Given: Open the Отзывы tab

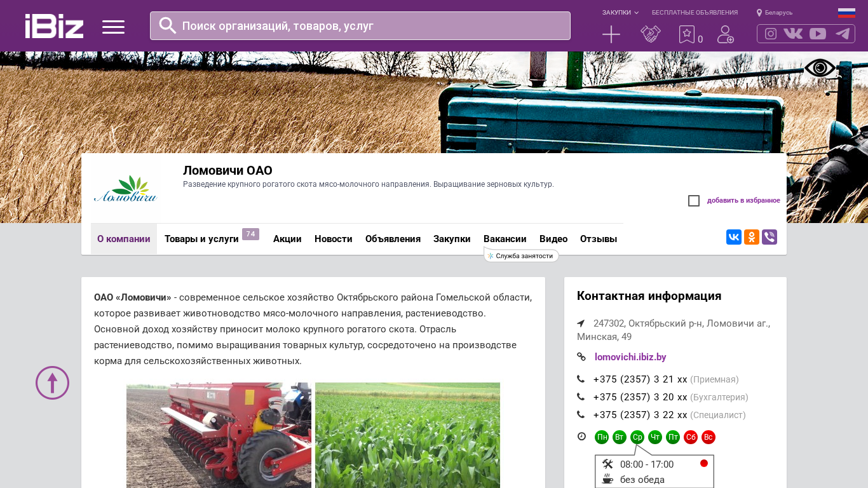Looking at the screenshot, I should (x=599, y=239).
